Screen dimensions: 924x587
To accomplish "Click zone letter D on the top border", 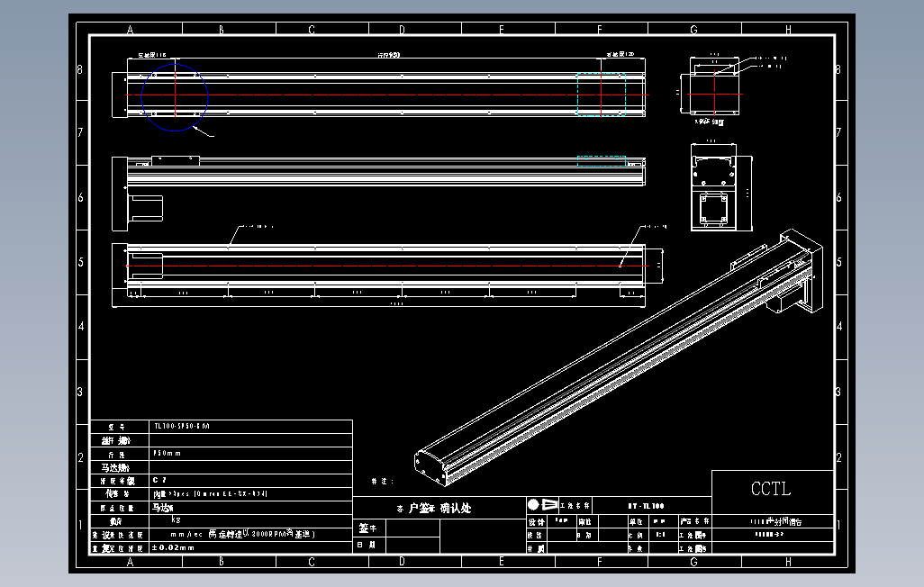I will [x=402, y=29].
